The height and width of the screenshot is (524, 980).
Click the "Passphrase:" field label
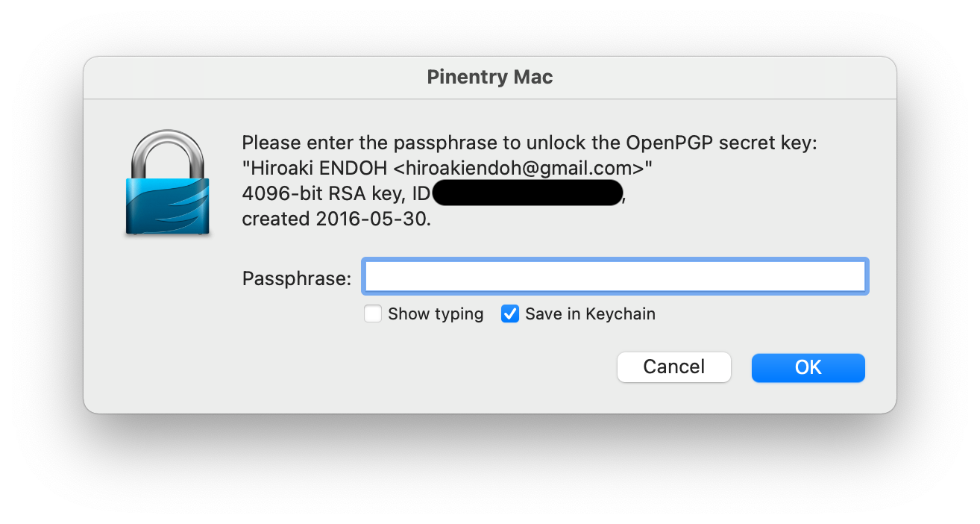(296, 279)
